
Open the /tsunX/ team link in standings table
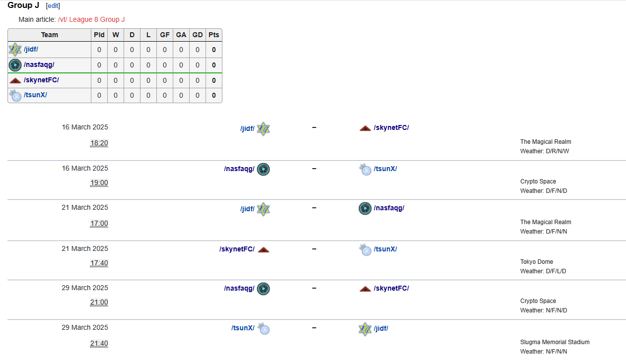point(35,95)
